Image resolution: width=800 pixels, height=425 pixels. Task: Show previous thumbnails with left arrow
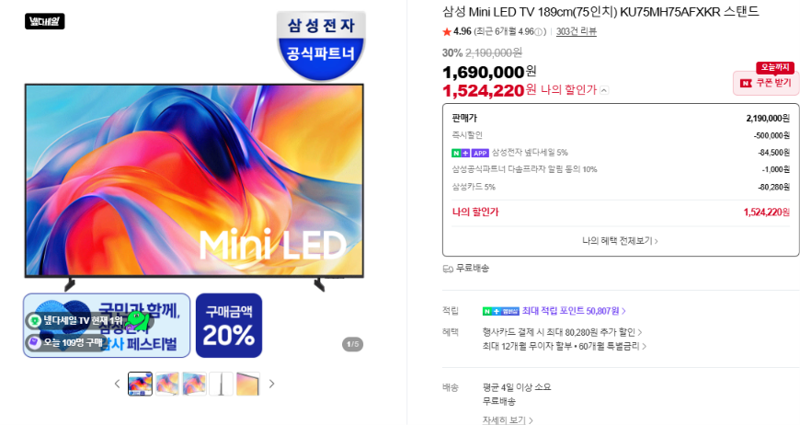pos(117,384)
